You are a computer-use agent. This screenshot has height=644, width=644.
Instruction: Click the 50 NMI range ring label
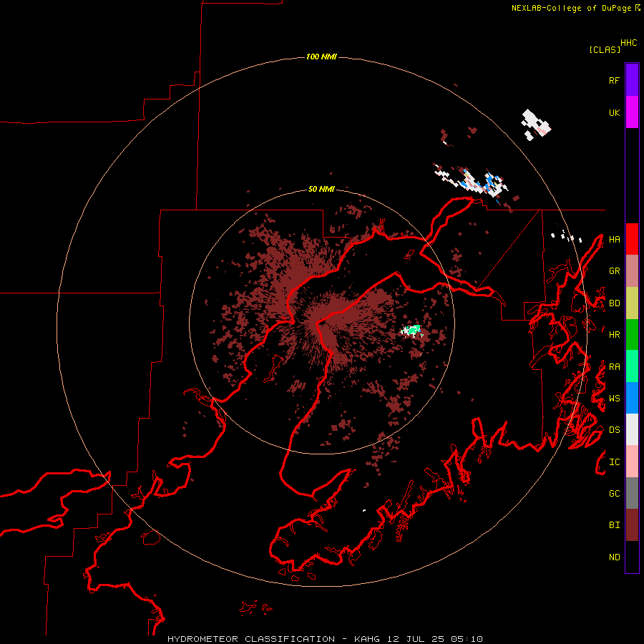pos(321,189)
